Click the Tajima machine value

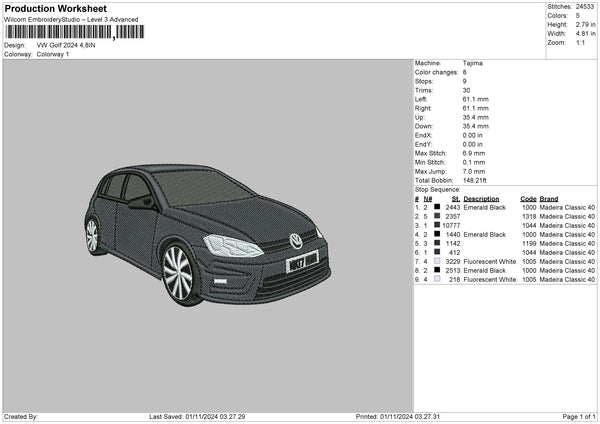[x=474, y=63]
